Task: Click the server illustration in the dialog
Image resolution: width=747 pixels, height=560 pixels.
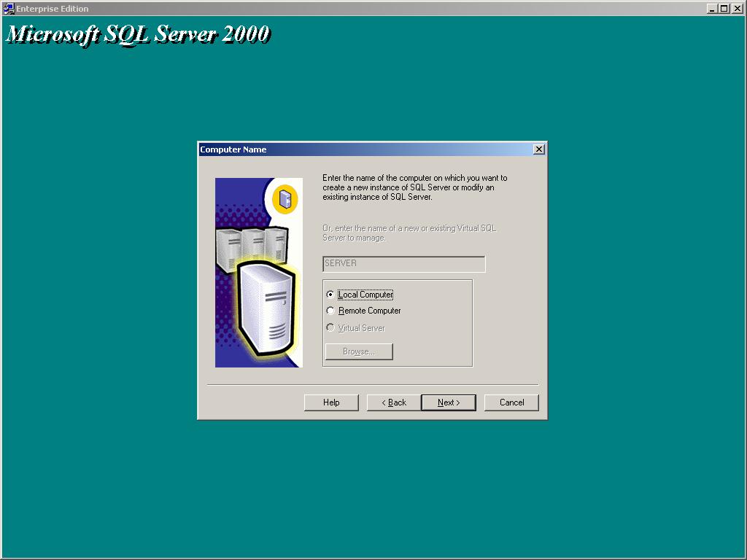Action: (259, 273)
